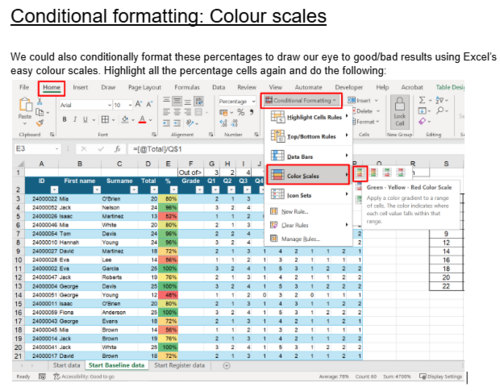Toggle Underline formatting button
Viewport: 500px width, 391px height.
[85, 119]
